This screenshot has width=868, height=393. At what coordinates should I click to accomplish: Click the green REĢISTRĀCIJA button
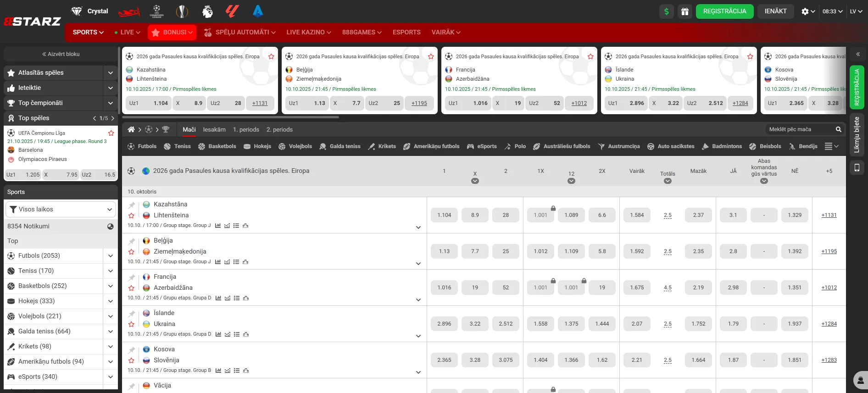click(724, 11)
